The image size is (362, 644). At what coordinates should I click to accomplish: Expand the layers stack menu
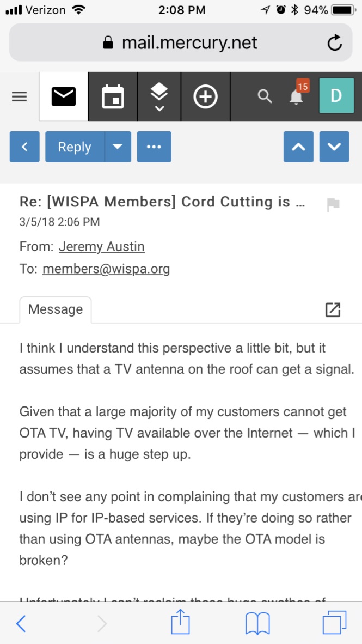158,97
